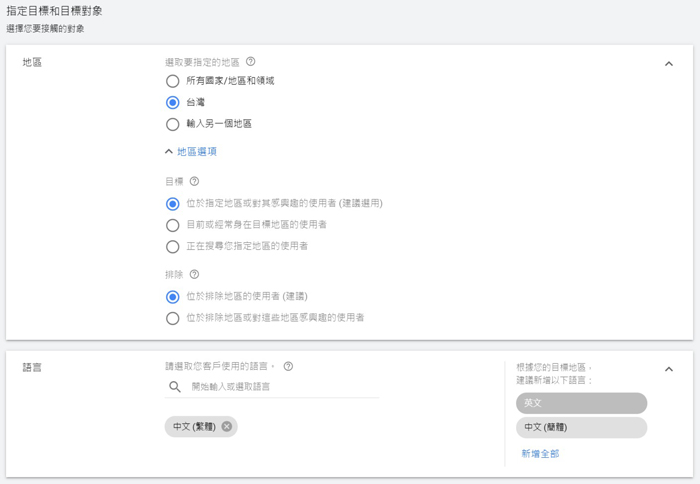The width and height of the screenshot is (700, 484).
Task: Select 所有國家/地區和領域 radio option
Action: click(x=173, y=81)
